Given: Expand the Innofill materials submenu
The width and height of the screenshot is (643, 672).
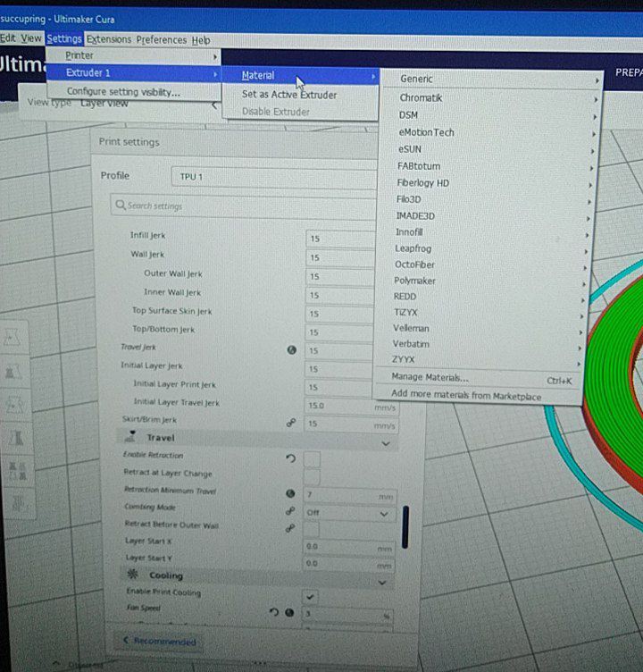Looking at the screenshot, I should pos(483,232).
